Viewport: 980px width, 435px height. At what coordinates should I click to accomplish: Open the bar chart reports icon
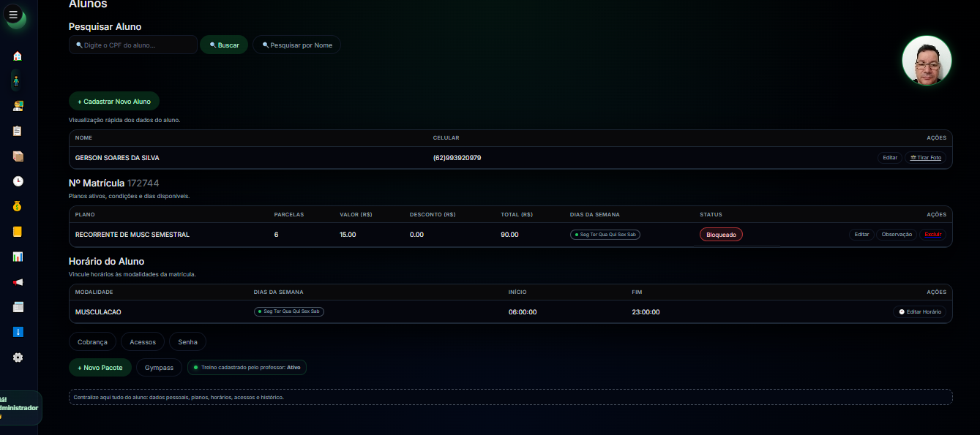pyautogui.click(x=18, y=257)
